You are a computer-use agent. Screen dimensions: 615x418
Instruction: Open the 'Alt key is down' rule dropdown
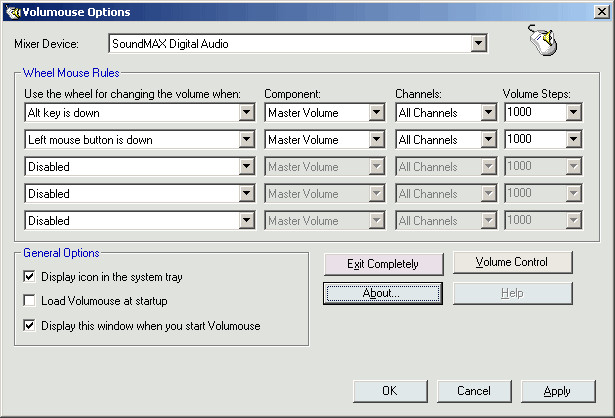[x=247, y=113]
